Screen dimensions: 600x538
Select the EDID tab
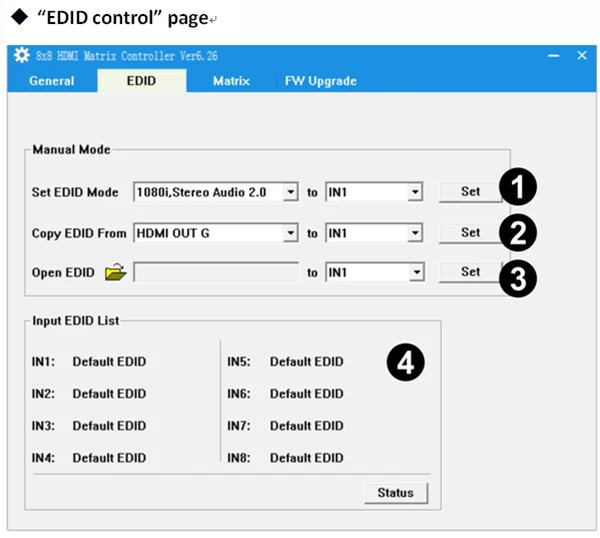[x=142, y=81]
